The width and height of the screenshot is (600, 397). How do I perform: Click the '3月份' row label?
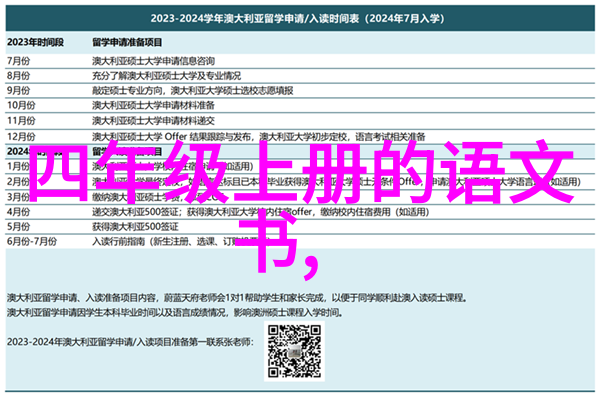18,197
